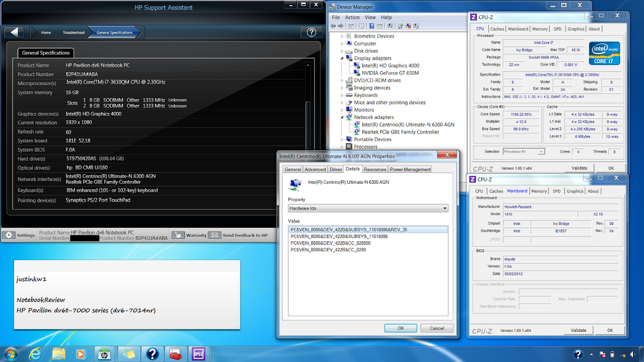Collapse the Display adapters node

(343, 58)
